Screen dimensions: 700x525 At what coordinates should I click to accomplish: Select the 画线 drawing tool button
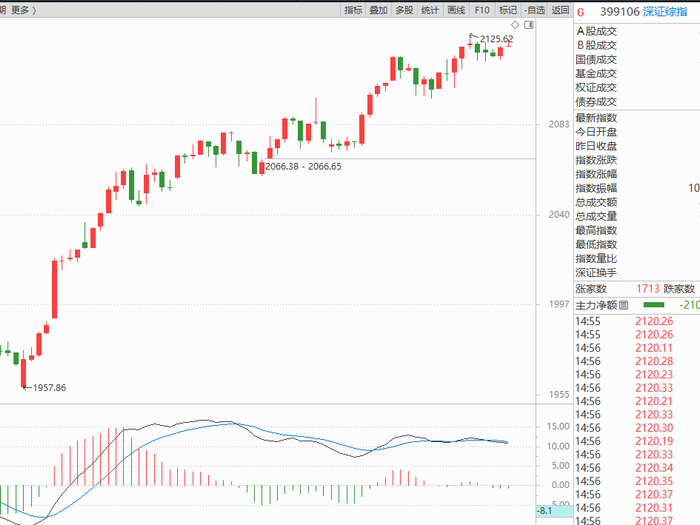coord(456,10)
